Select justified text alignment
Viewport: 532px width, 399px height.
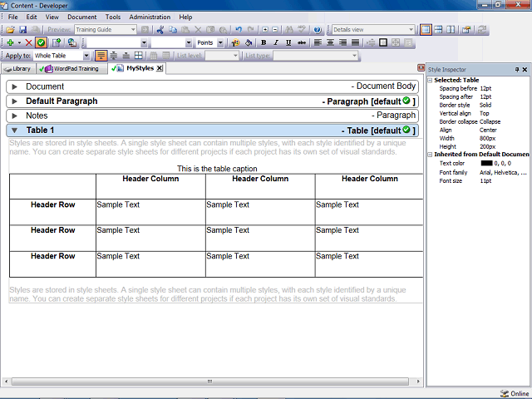tap(355, 42)
